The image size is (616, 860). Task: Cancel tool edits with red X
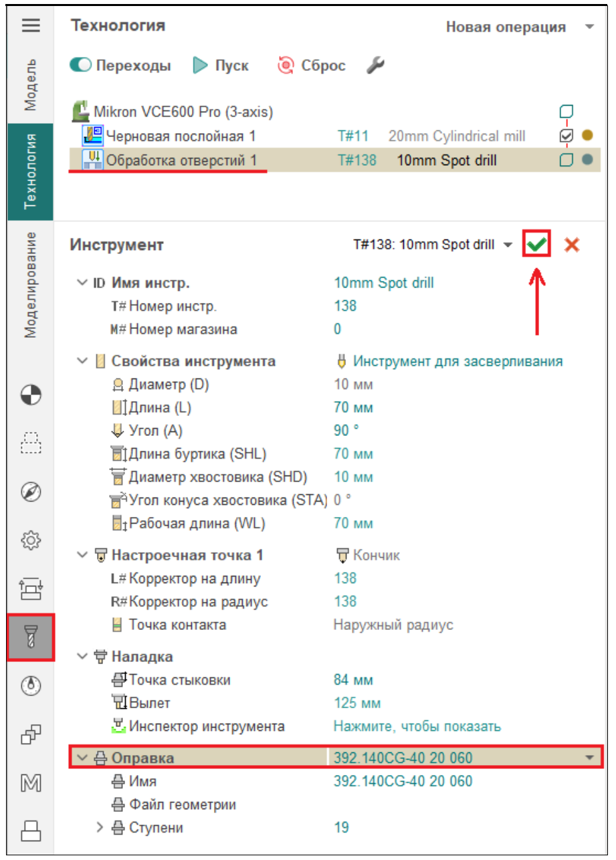571,245
